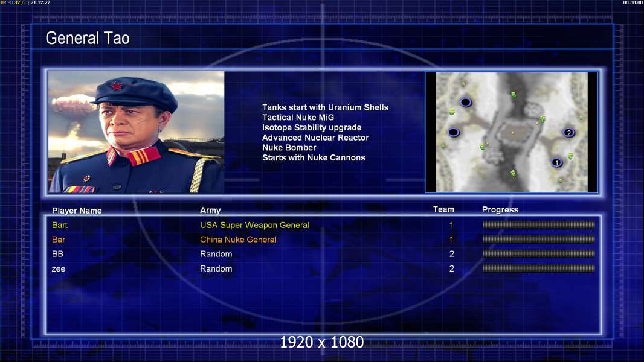The width and height of the screenshot is (644, 362).
Task: Click Bart's loading progress bar
Action: 539,224
